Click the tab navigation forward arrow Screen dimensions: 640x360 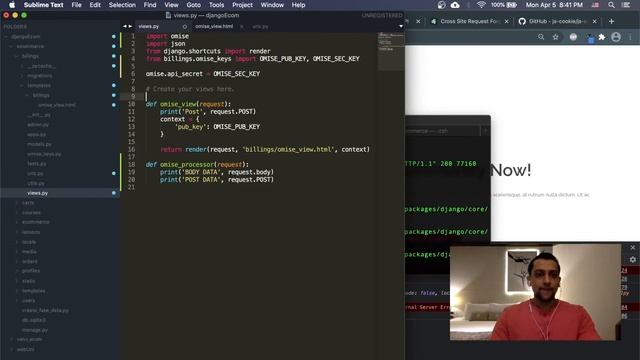[x=130, y=26]
